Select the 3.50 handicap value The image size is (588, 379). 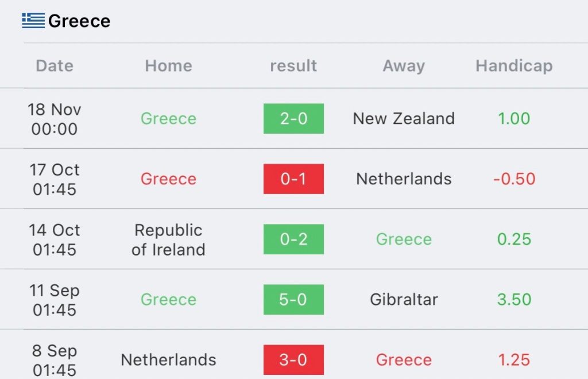(x=514, y=300)
